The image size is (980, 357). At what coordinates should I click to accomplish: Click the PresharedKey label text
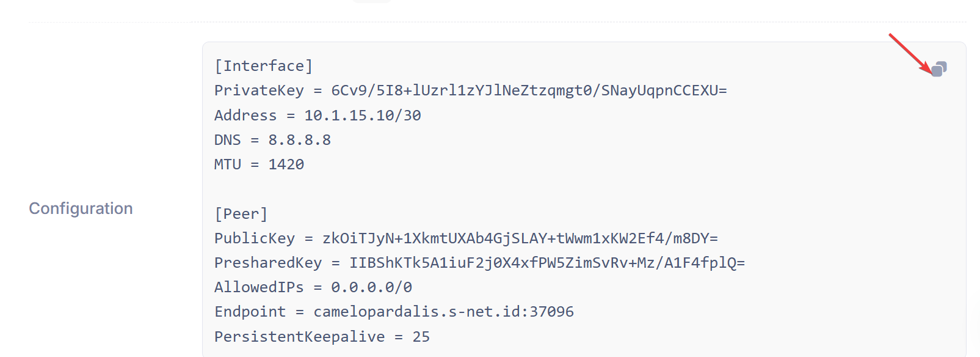tap(268, 263)
